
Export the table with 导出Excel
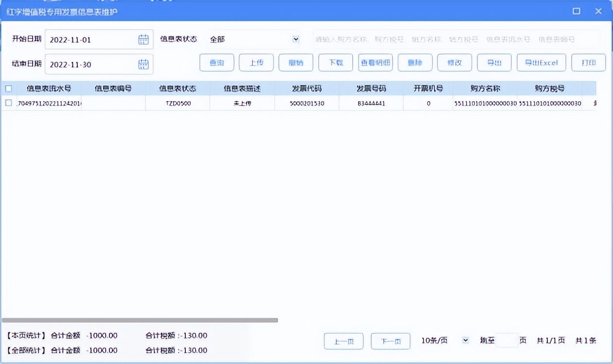click(541, 62)
